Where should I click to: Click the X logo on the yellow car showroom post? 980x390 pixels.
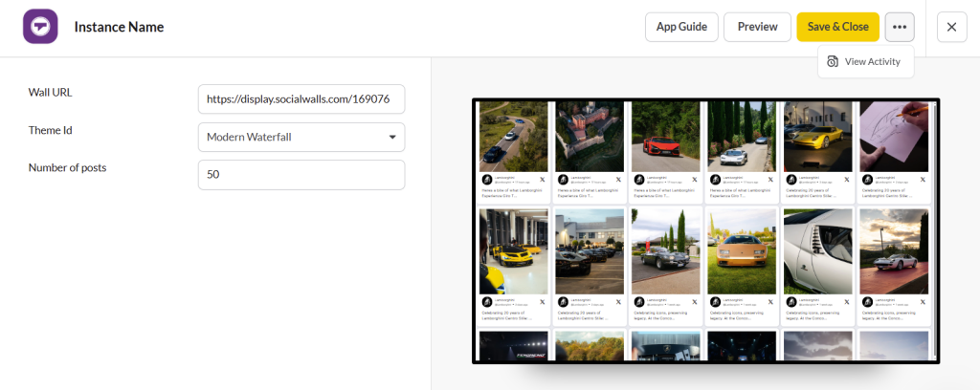(542, 302)
